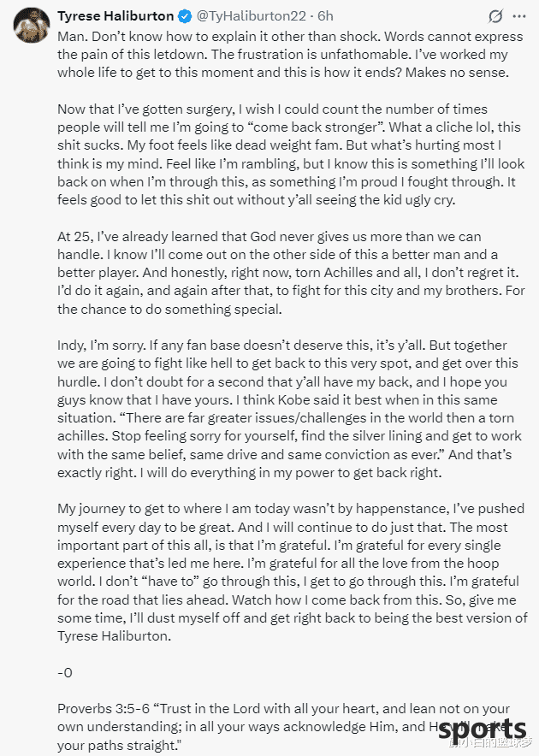
Task: Click the opening "Man. Don't know how" paragraph
Action: pos(290,55)
